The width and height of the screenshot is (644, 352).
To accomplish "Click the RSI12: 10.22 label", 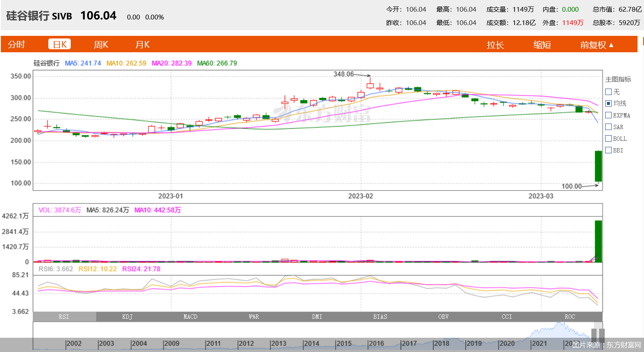I will (97, 269).
